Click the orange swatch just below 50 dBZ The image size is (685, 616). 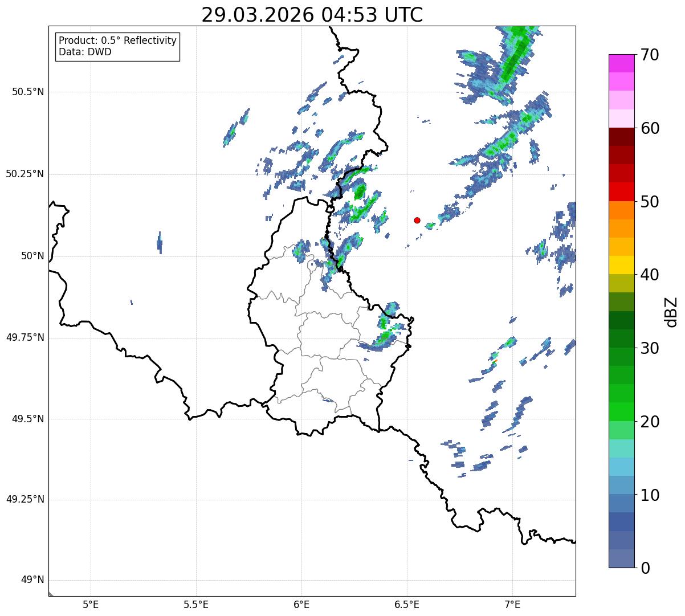pyautogui.click(x=621, y=210)
